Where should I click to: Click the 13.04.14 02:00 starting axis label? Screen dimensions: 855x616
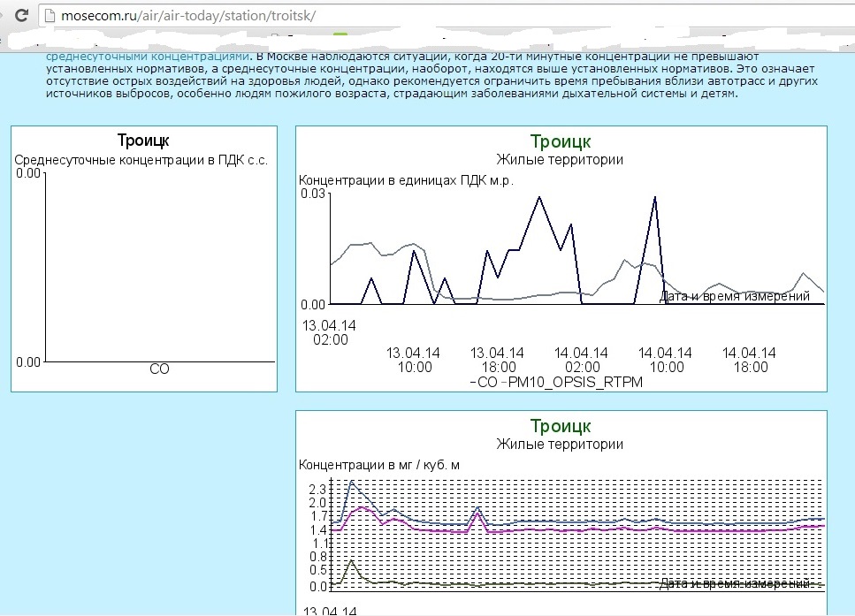coord(329,332)
